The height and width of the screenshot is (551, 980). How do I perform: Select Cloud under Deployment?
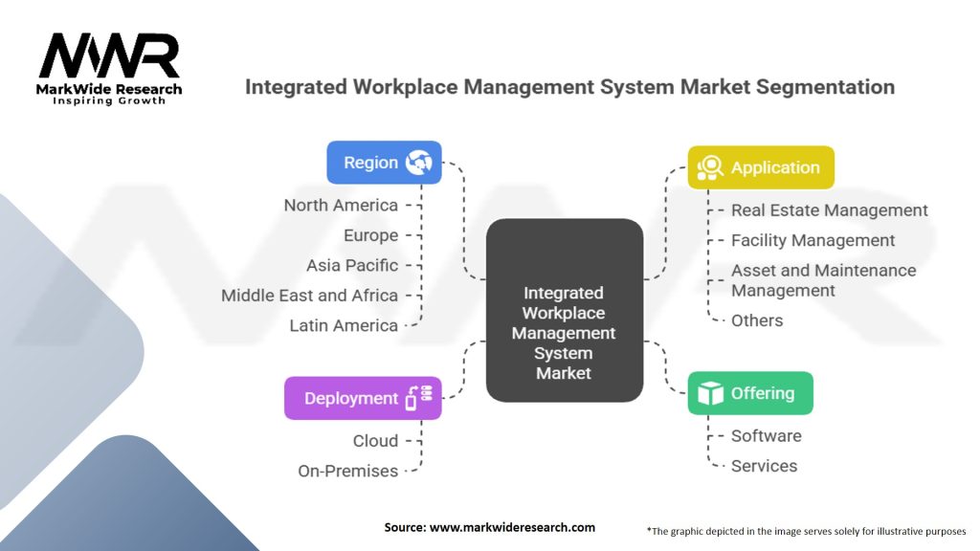(x=375, y=441)
